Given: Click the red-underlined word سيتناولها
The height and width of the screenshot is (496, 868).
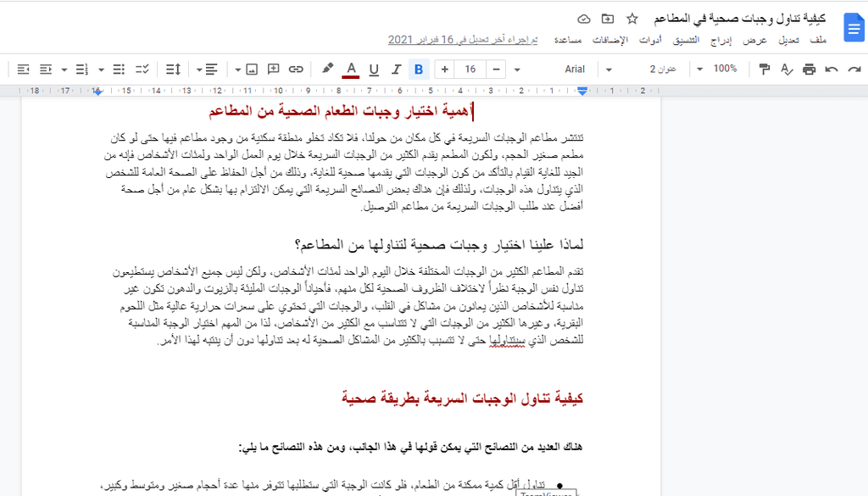Looking at the screenshot, I should 507,341.
